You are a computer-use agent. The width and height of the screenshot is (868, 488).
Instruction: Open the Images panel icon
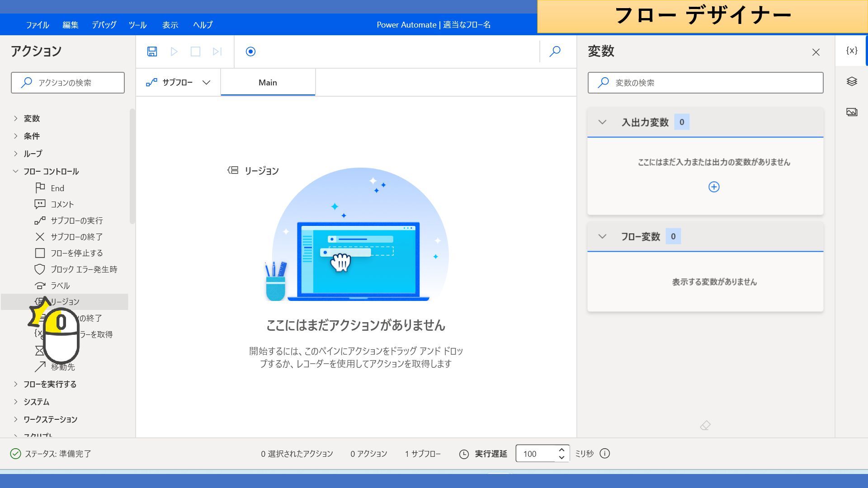coord(852,112)
